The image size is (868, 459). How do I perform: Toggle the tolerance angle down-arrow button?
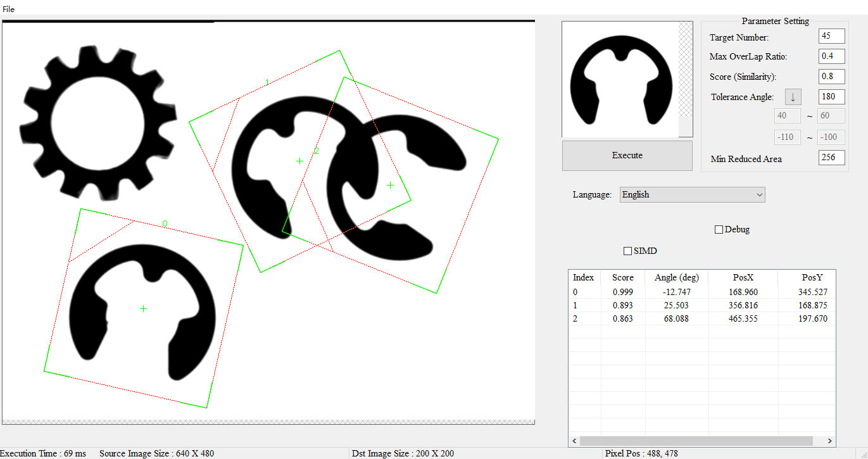point(793,97)
